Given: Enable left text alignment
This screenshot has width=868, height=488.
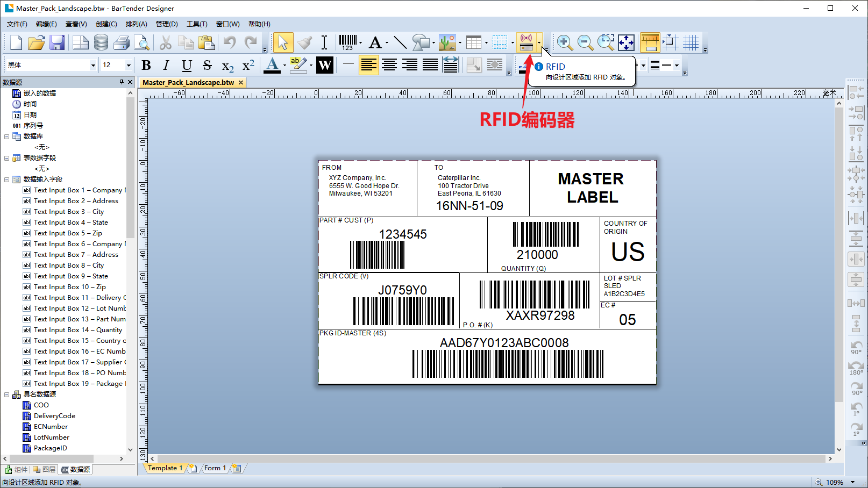Looking at the screenshot, I should (368, 65).
